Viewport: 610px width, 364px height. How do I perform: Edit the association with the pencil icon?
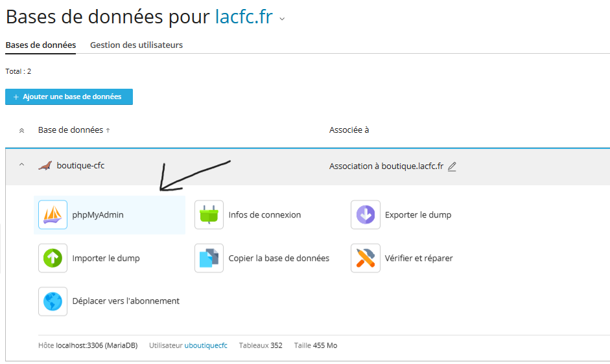point(452,166)
